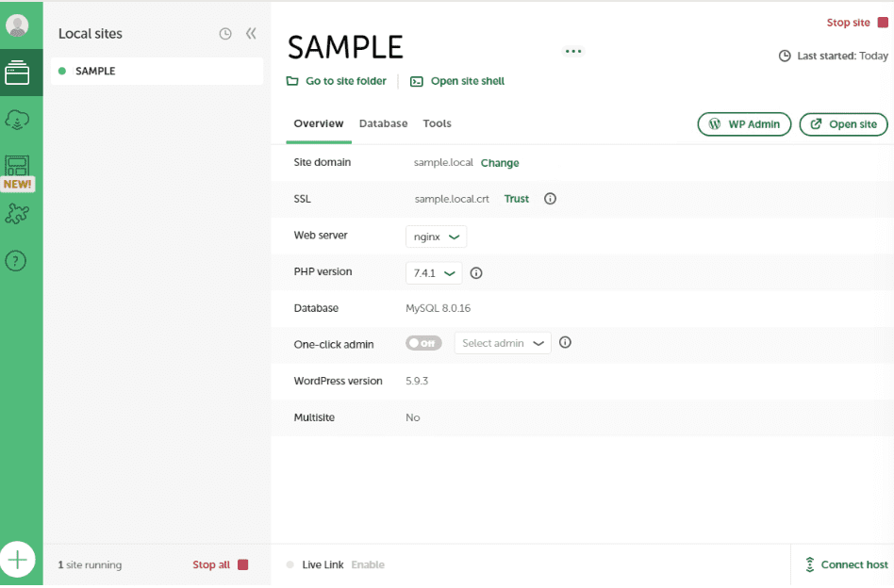Open the Add-ons puzzle piece icon
The image size is (894, 588).
coord(17,214)
